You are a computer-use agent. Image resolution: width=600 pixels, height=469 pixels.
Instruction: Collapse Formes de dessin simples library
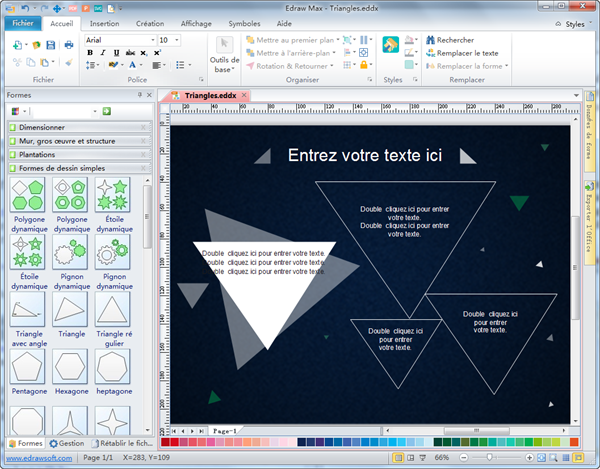[x=79, y=168]
